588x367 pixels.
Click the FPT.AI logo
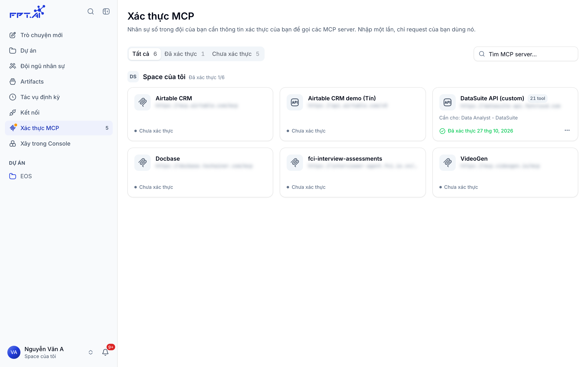pos(27,12)
